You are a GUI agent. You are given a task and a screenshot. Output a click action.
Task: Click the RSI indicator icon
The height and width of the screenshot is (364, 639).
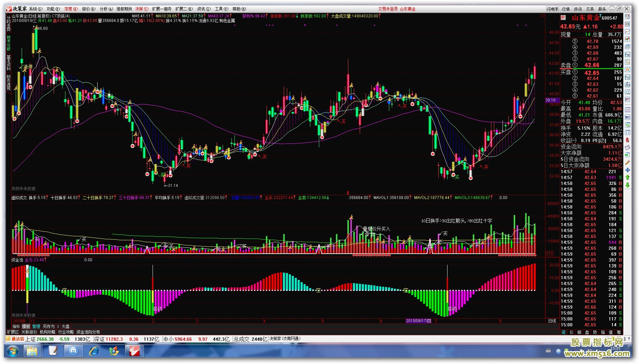(x=627, y=117)
